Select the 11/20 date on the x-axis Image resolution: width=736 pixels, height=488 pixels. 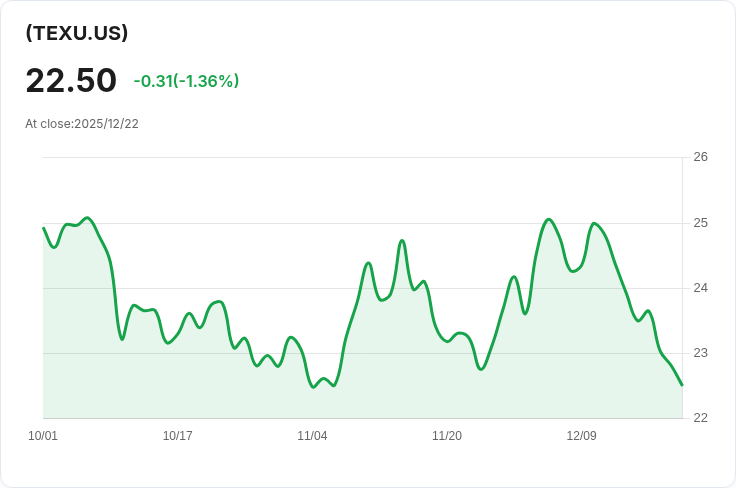click(447, 436)
